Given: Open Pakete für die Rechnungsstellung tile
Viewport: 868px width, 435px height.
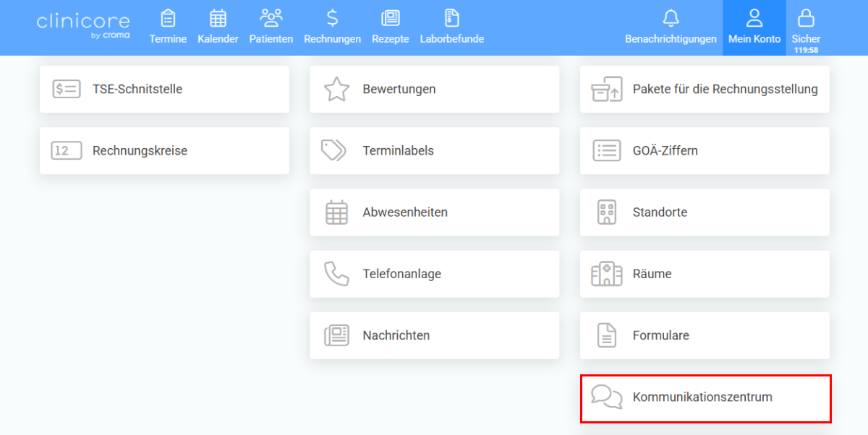Looking at the screenshot, I should 705,89.
